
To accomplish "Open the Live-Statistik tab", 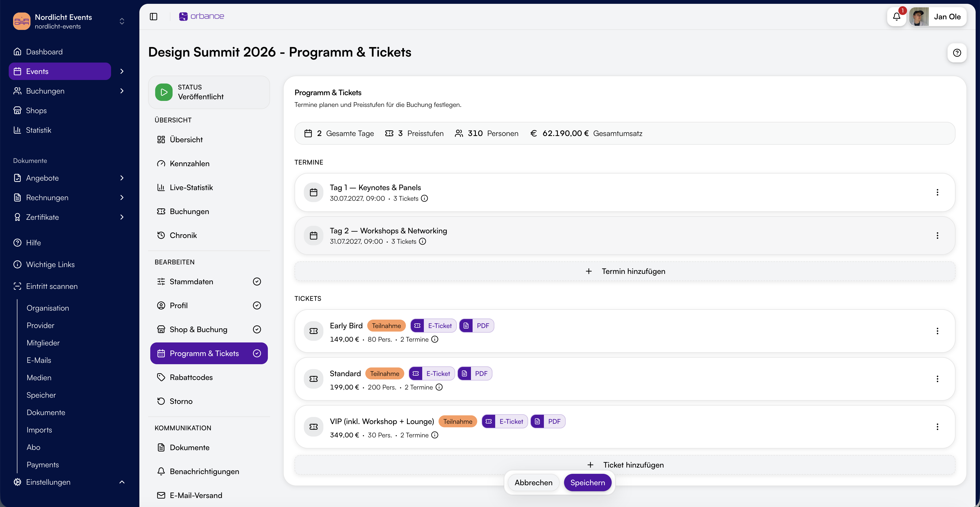I will pos(209,187).
